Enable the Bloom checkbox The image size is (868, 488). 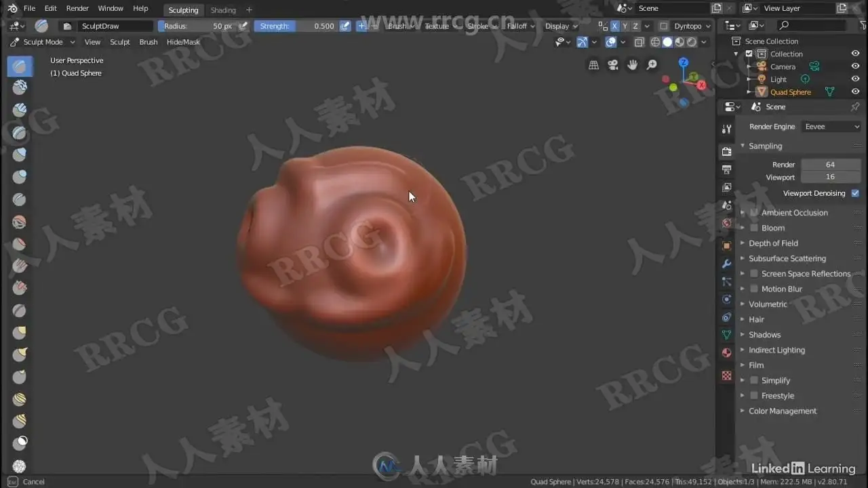pyautogui.click(x=753, y=228)
